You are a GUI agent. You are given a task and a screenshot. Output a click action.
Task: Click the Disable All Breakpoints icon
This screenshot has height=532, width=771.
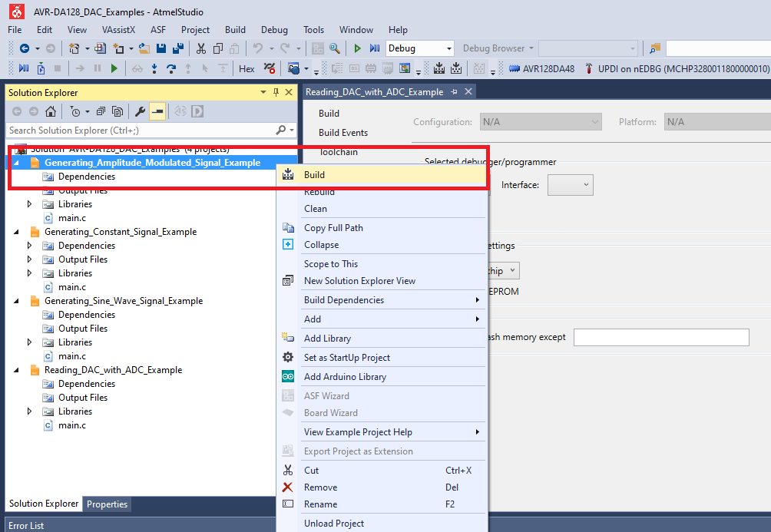pyautogui.click(x=269, y=68)
